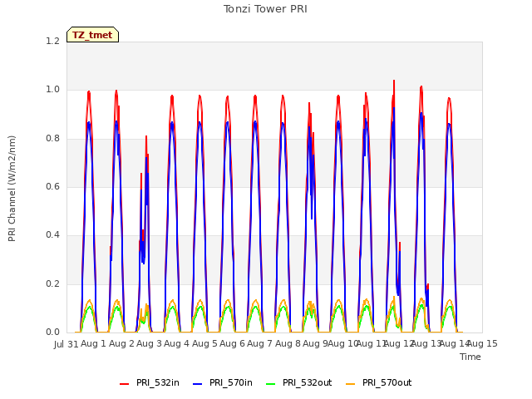Viewport: 532px width, 399px height.
Task: Select the PRI_532out legend label
Action: coord(307,382)
